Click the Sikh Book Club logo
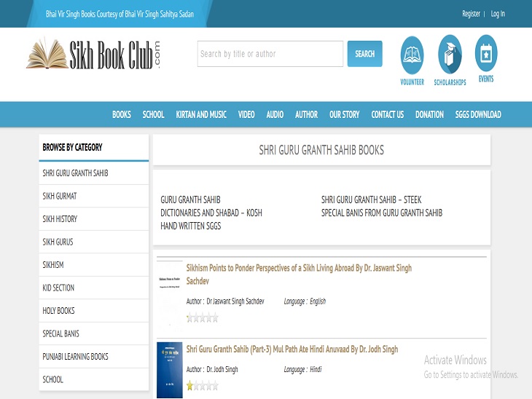The width and height of the screenshot is (532, 399). 93,55
